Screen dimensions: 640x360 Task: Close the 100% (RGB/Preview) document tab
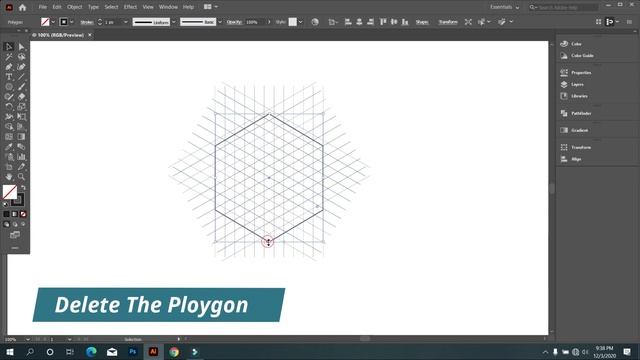tap(90, 35)
